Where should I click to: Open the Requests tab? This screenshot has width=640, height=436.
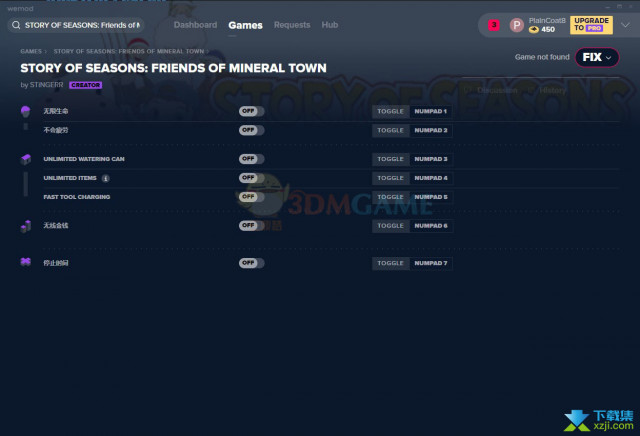292,25
